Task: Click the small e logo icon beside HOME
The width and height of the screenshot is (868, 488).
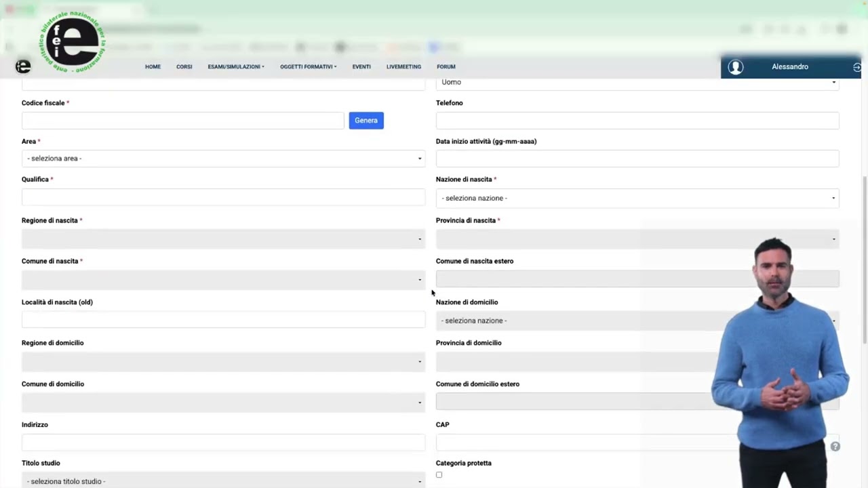Action: point(23,66)
